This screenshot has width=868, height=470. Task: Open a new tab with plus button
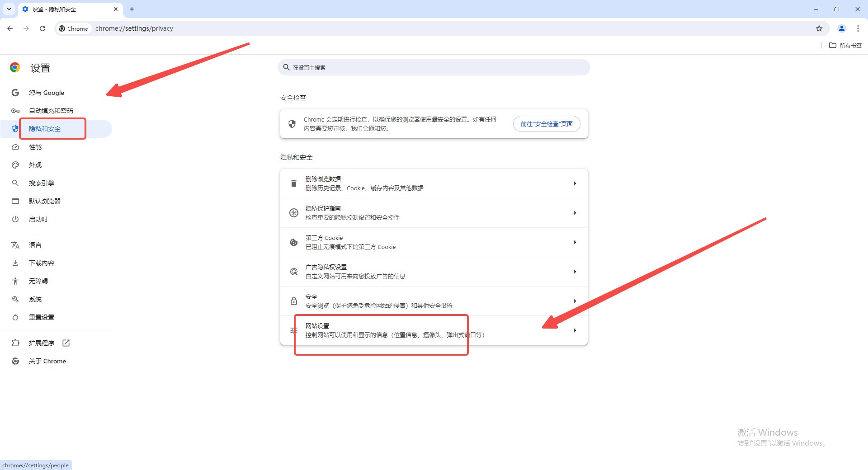coord(132,9)
